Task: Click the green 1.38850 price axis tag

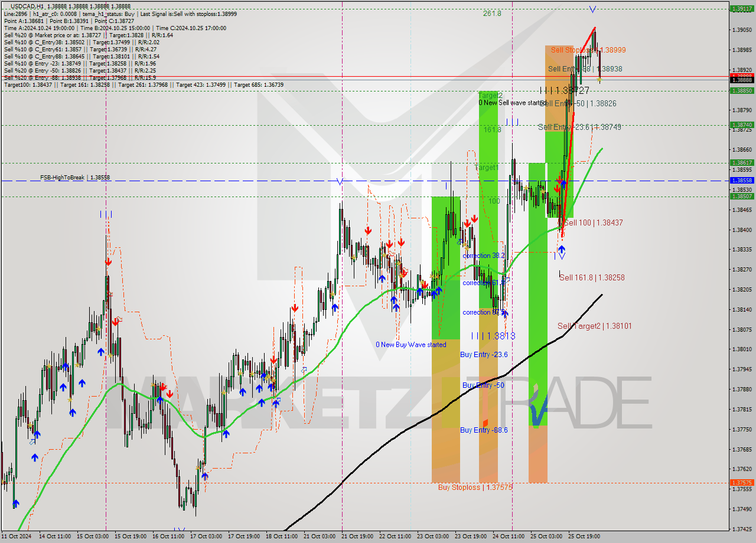Action: click(x=742, y=90)
